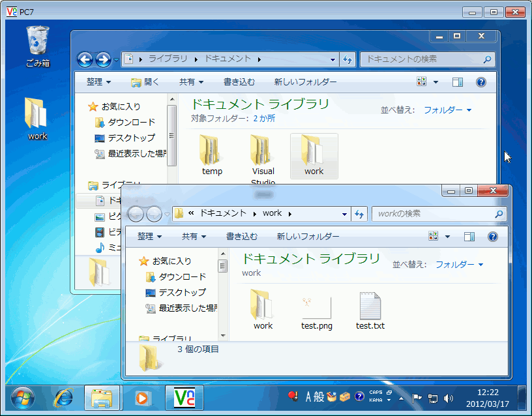The image size is (532, 416).
Task: Open Internet Explorer from the taskbar
Action: [x=64, y=400]
